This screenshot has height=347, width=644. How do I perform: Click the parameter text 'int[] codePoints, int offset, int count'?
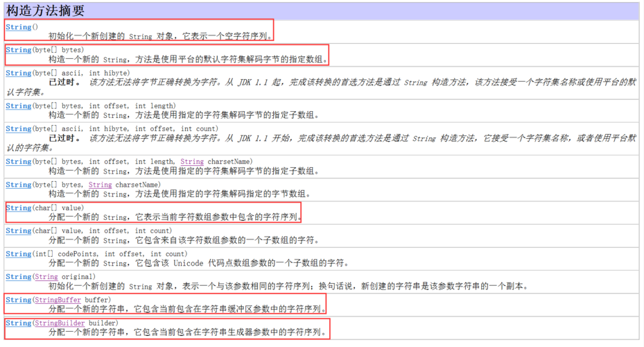tap(110, 254)
